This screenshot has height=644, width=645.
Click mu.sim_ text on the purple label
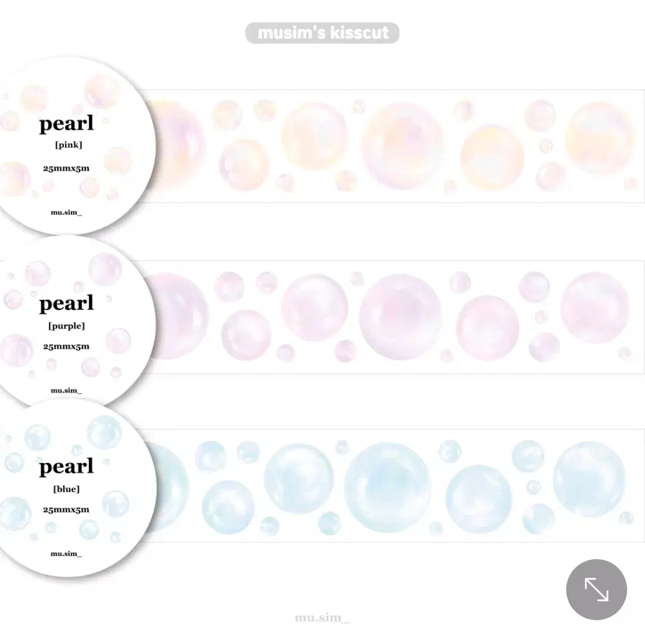coord(66,390)
